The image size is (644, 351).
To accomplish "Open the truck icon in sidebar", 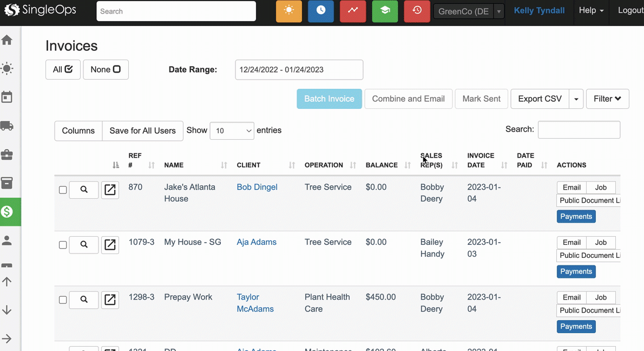I will [x=7, y=126].
